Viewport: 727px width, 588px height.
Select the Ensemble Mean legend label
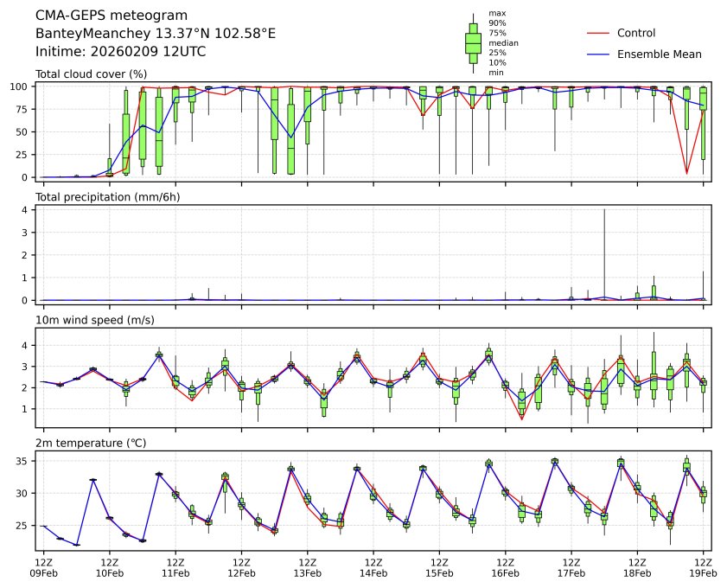(x=659, y=54)
